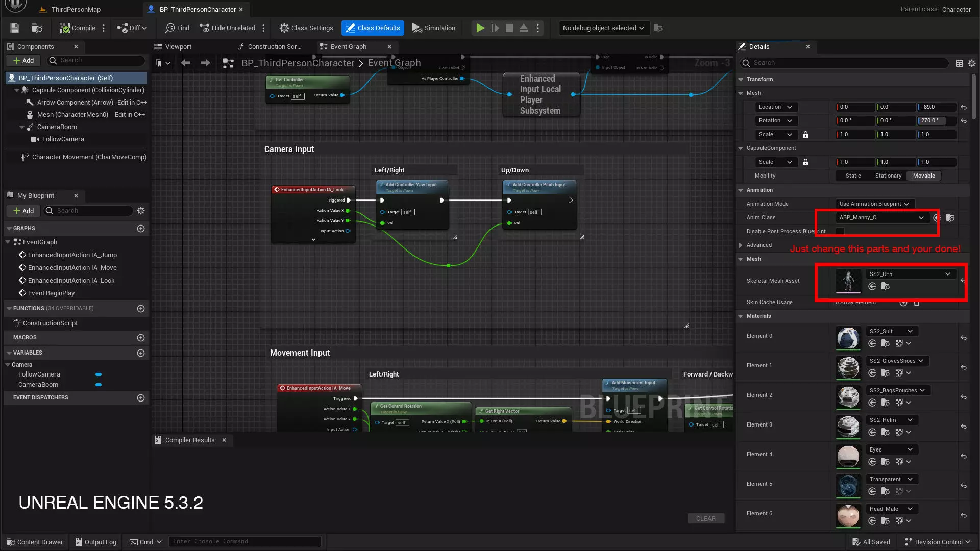Open the Anim Class ABP_Manny_C dropdown
Screen dimensions: 980x551
click(881, 217)
